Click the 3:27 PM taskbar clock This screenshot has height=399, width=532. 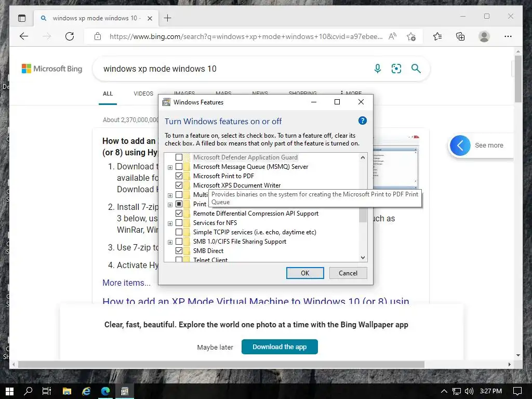pos(490,391)
